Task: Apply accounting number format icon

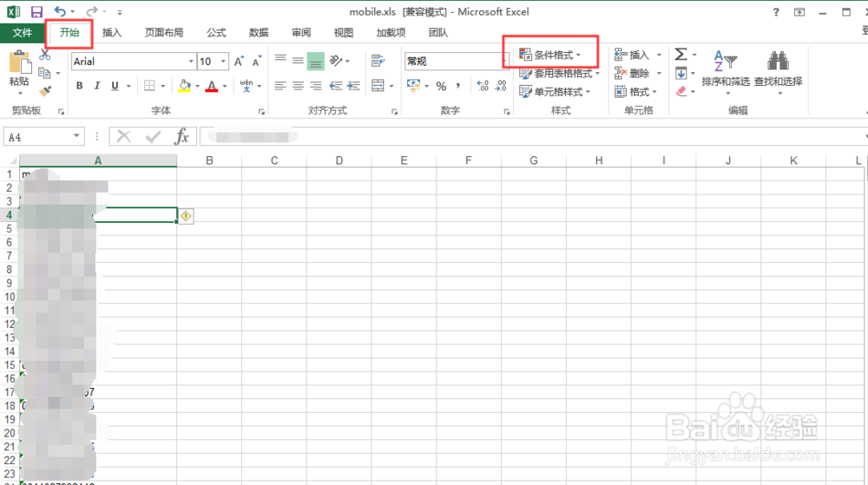Action: pyautogui.click(x=413, y=86)
